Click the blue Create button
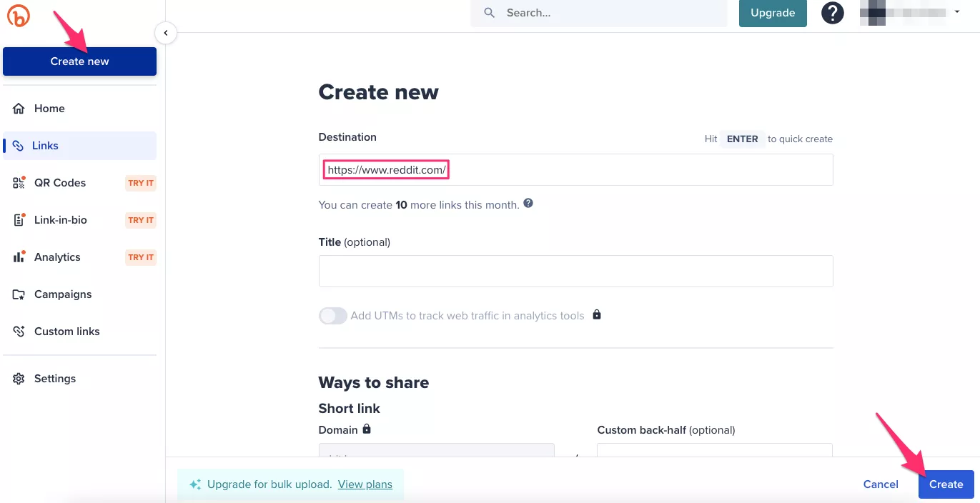Viewport: 980px width, 503px height. tap(946, 484)
